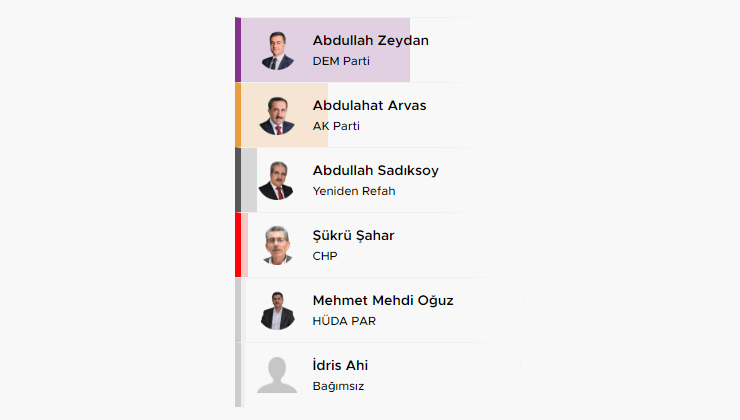This screenshot has height=420, width=740.
Task: Select the Mehmet Mehdi Oğuz name
Action: 382,300
